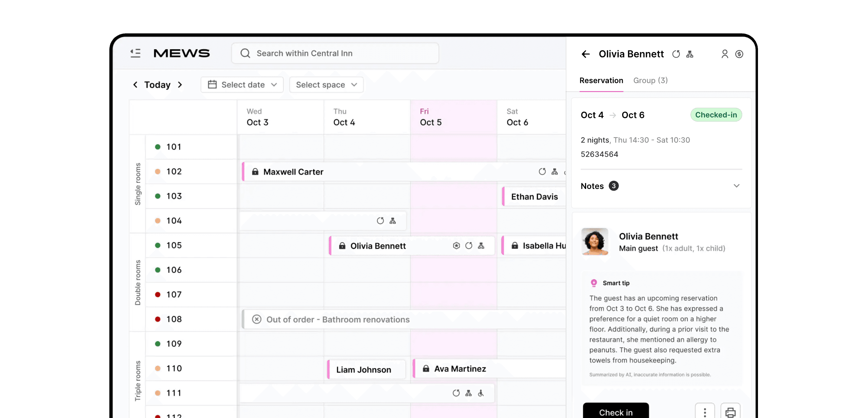The height and width of the screenshot is (418, 868).
Task: Click lock icon on Ava Martinez reservation
Action: (x=426, y=369)
